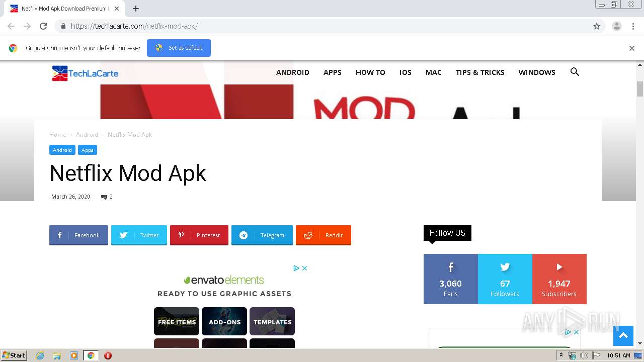Launch Internet Explorer from taskbar
The image size is (644, 362).
(40, 355)
